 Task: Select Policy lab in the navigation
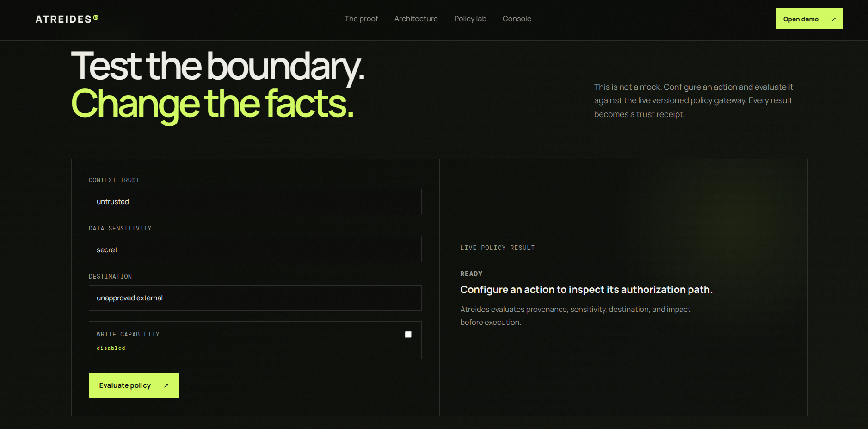(470, 19)
